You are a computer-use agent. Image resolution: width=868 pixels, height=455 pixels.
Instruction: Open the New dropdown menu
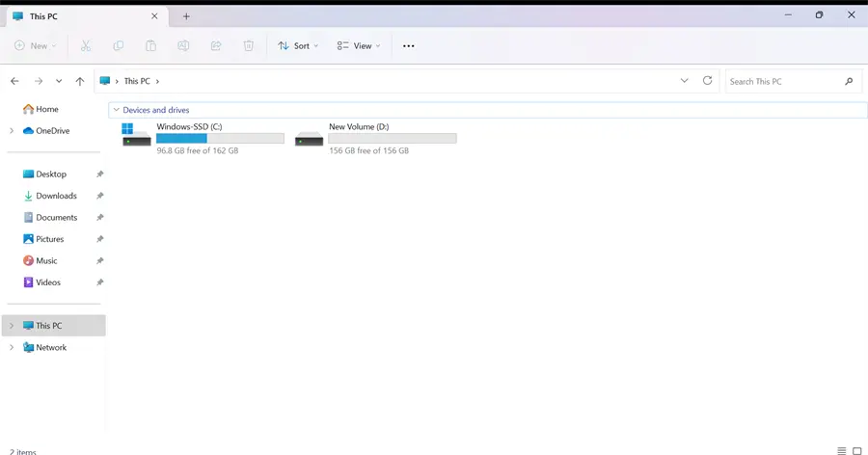[36, 46]
